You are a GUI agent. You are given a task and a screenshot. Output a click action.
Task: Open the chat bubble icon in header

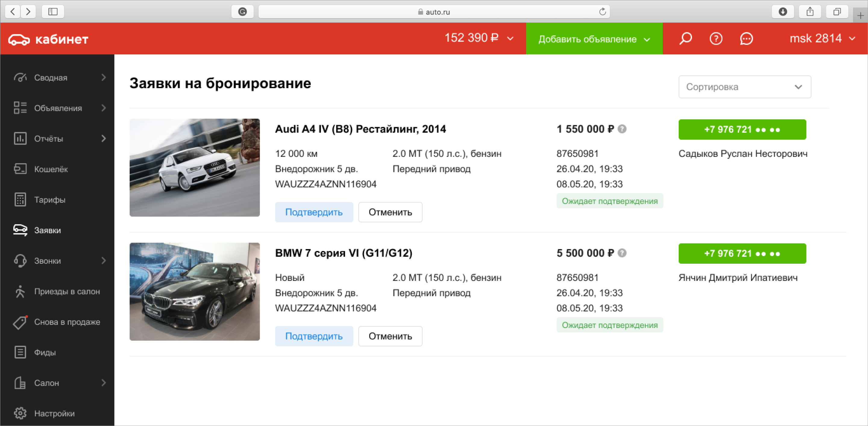746,38
